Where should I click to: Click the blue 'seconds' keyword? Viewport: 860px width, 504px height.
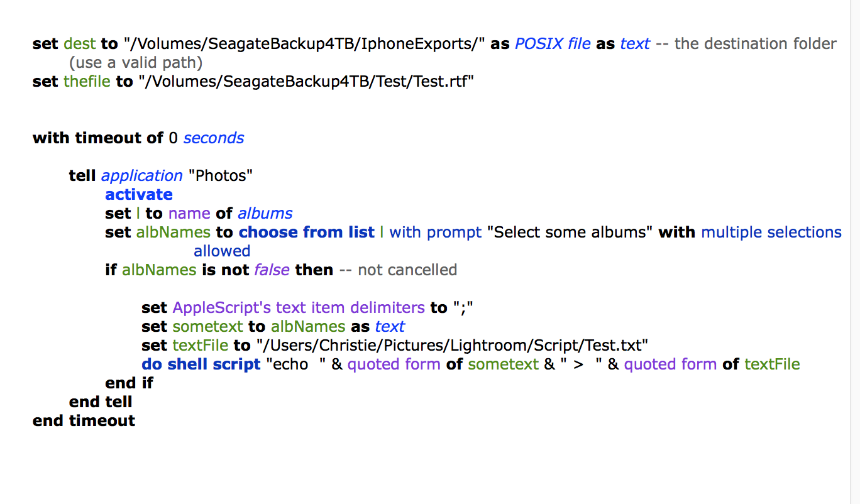(214, 138)
